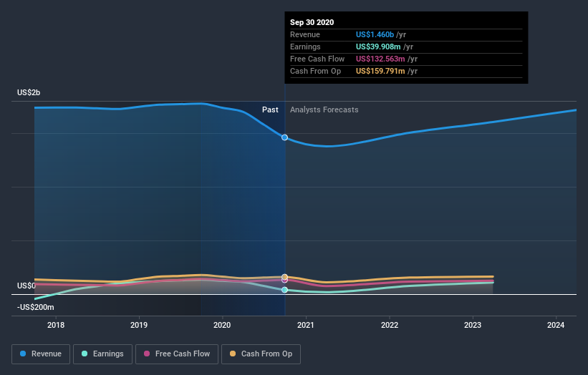
Task: Toggle the Earnings legend button
Action: point(102,354)
